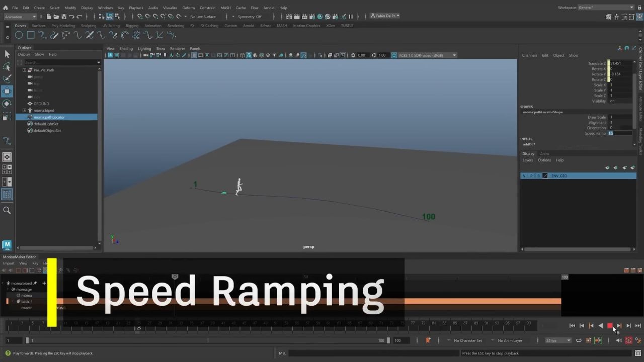644x362 pixels.
Task: Expand the Pre_Viz_Path outliner node
Action: (x=24, y=70)
